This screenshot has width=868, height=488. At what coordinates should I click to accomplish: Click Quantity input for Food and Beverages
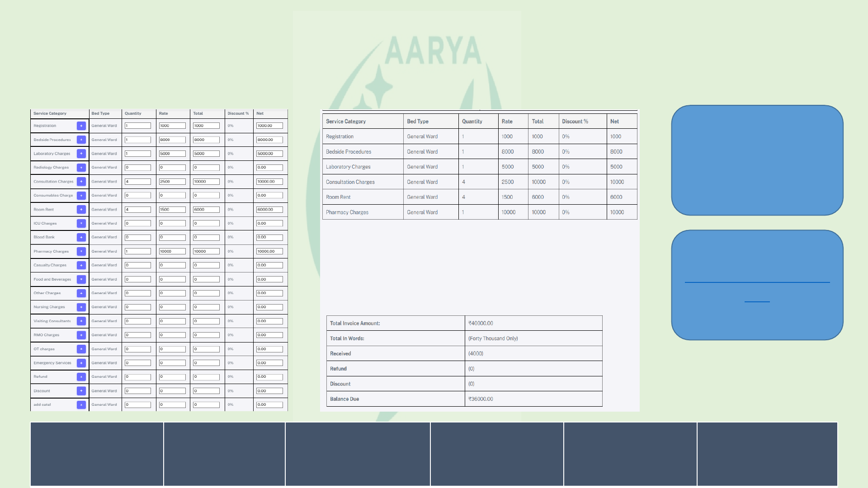click(138, 279)
